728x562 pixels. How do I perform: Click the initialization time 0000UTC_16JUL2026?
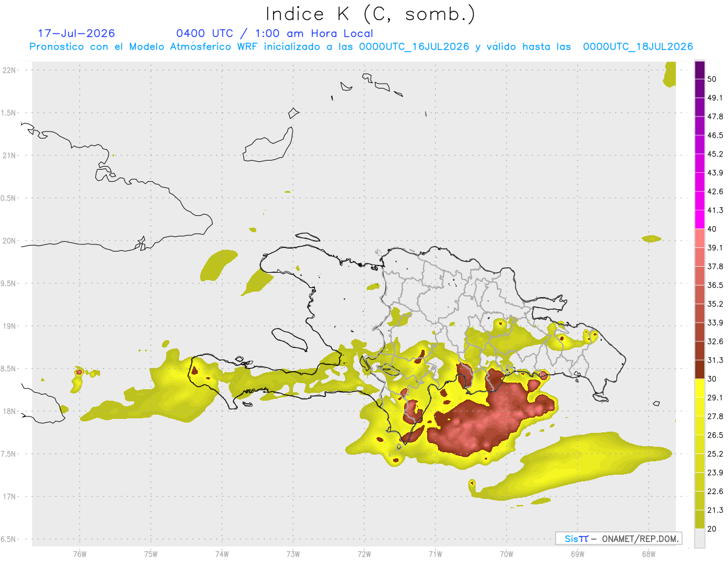pos(414,47)
